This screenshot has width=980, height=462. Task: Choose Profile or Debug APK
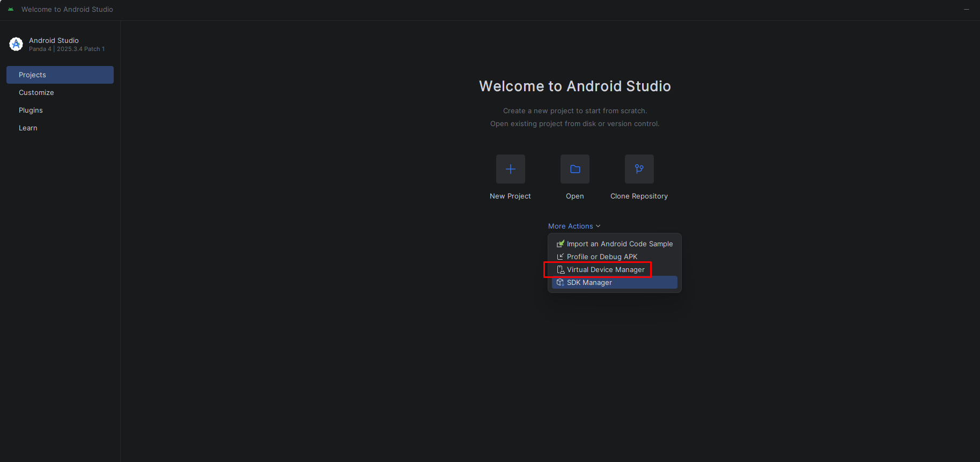pos(615,256)
